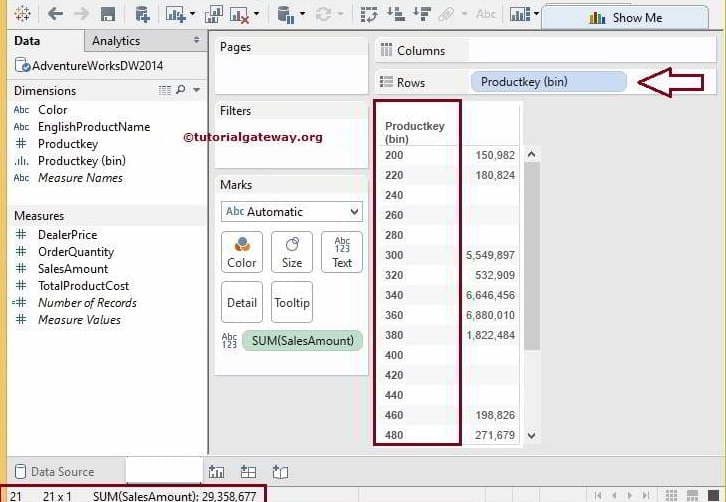Click the Show Sheet Sorter grid icon
The height and width of the screenshot is (502, 726).
(671, 496)
